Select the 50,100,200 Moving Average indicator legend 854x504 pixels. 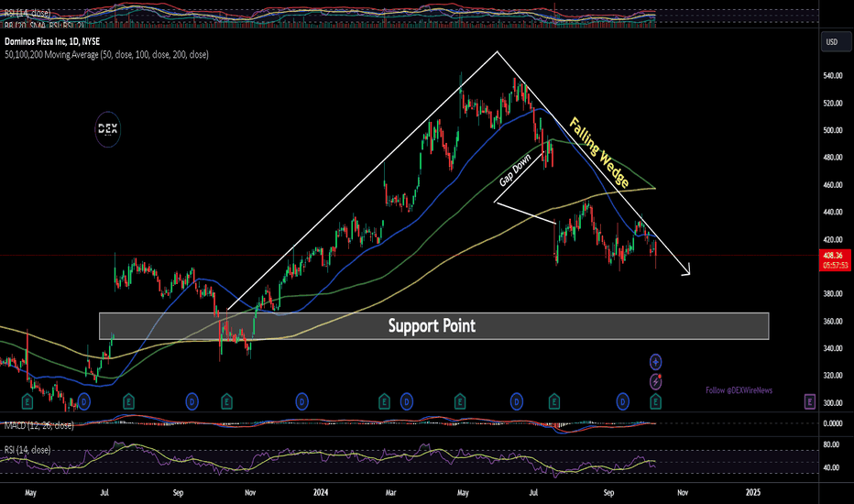coord(106,54)
